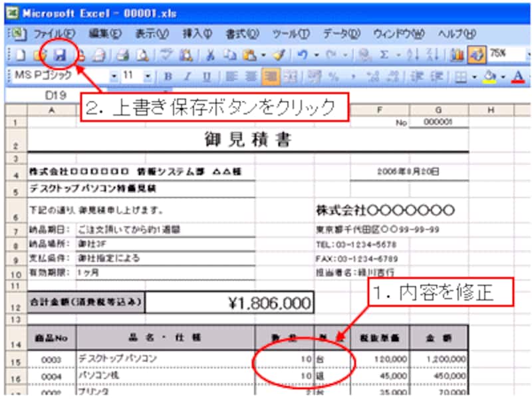Apply the Currency style icon
This screenshot has height=399, width=532.
pyautogui.click(x=314, y=77)
